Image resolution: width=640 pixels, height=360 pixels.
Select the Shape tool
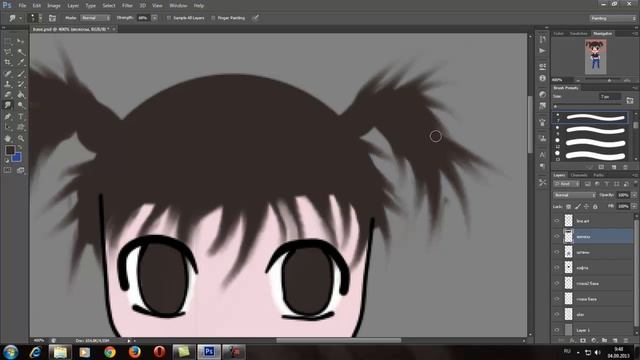pos(21,127)
